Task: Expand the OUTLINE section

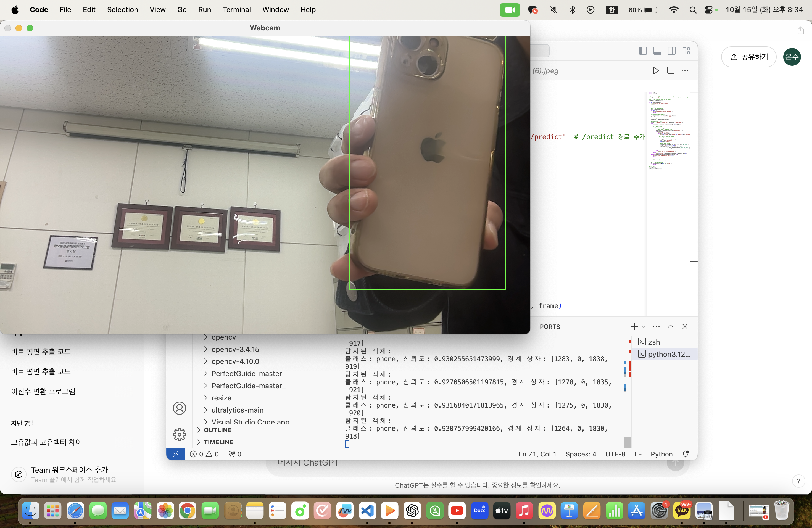Action: 218,430
